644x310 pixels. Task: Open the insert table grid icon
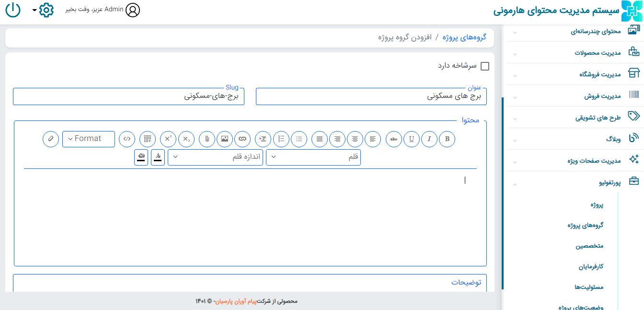(x=148, y=139)
